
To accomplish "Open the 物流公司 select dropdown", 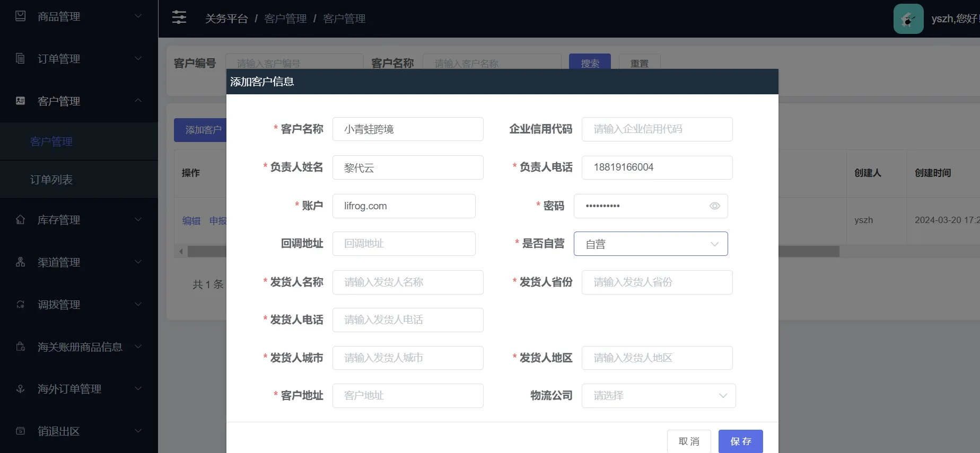I will [658, 396].
